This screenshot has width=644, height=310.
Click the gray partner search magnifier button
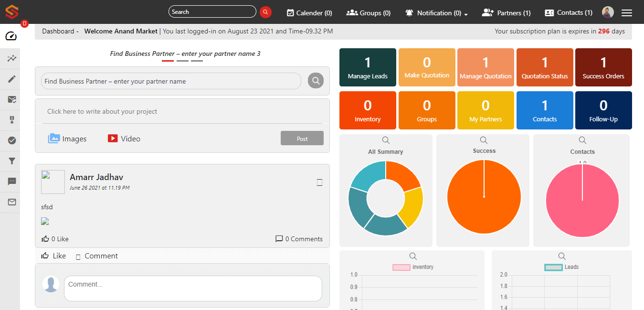click(x=316, y=81)
